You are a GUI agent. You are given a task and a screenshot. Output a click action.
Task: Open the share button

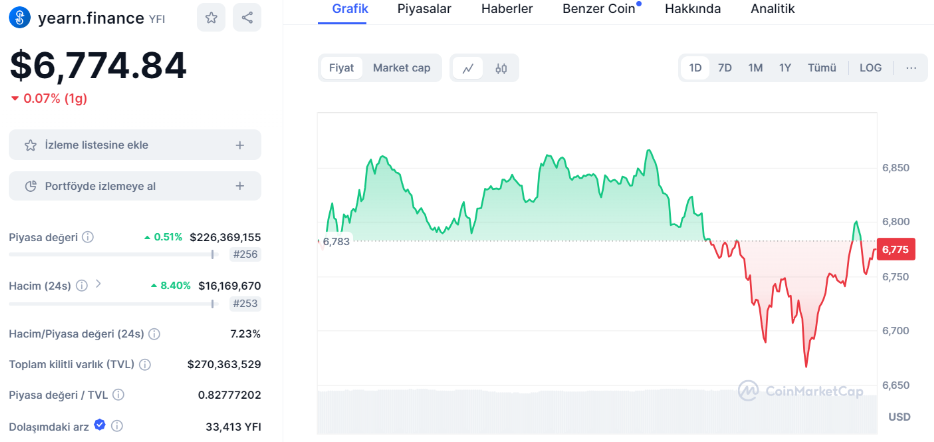[247, 18]
